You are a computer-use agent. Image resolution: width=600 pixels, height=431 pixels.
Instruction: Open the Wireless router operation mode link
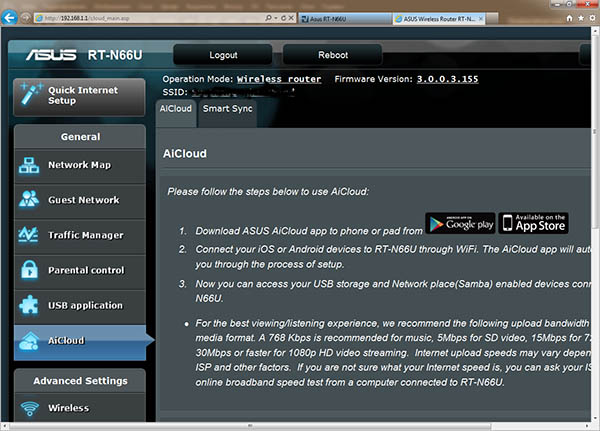point(279,79)
